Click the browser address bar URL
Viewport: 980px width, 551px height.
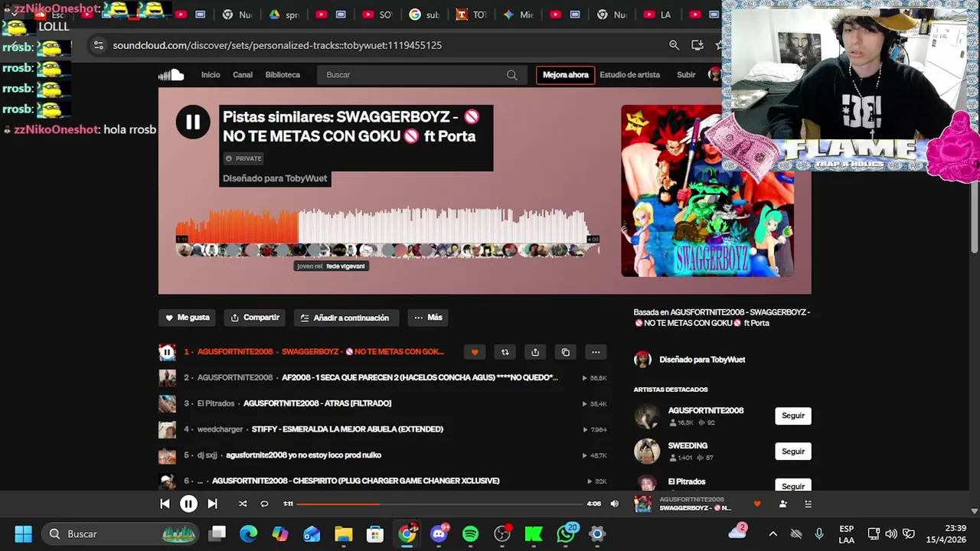(277, 45)
